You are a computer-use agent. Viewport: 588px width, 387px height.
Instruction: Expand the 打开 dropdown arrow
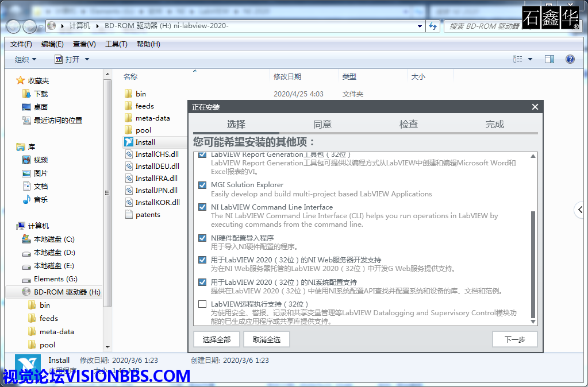[87, 59]
